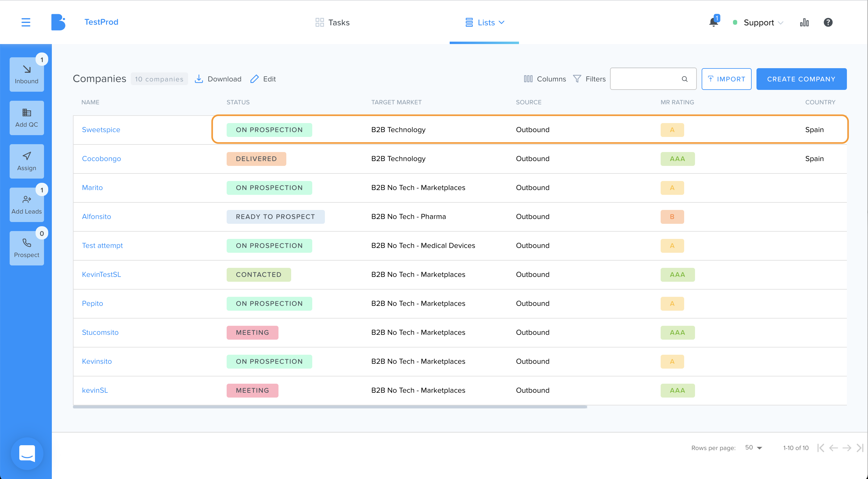Open the Tasks tab
Image resolution: width=868 pixels, height=479 pixels.
pyautogui.click(x=332, y=22)
